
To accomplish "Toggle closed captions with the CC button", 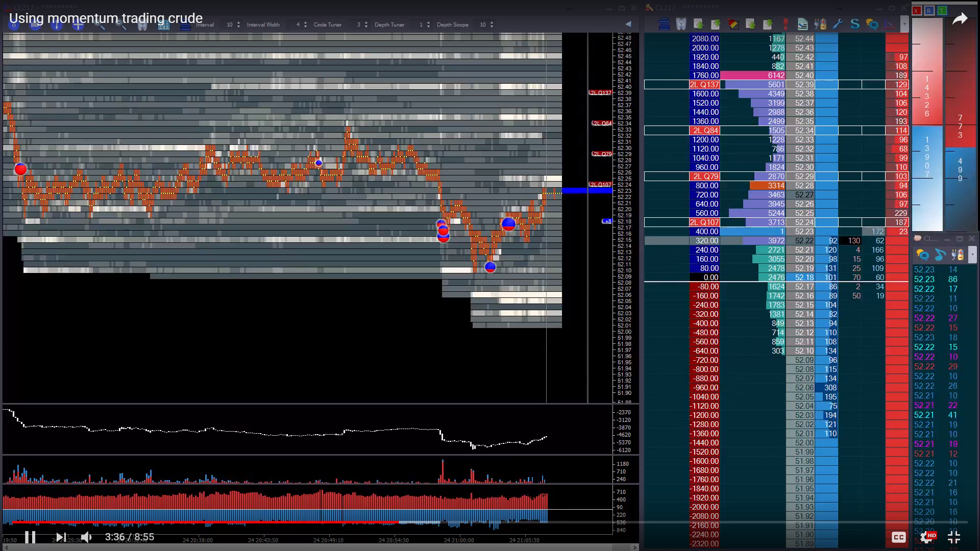I will (x=899, y=537).
